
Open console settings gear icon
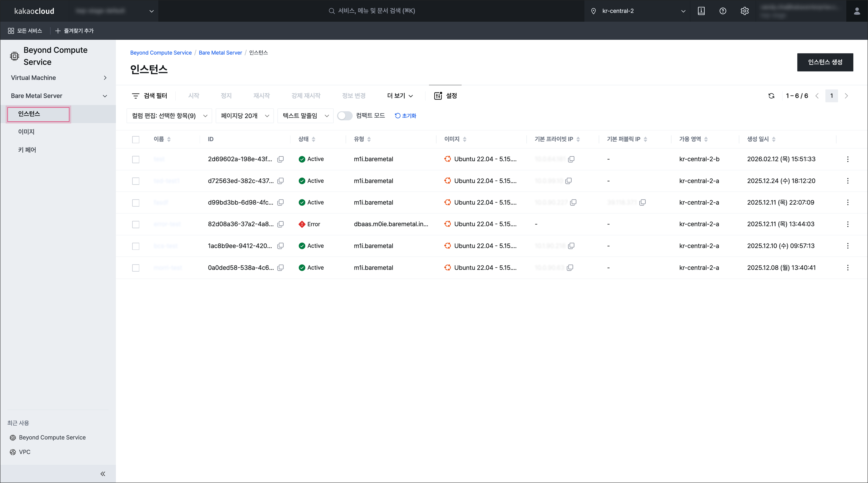click(x=745, y=11)
